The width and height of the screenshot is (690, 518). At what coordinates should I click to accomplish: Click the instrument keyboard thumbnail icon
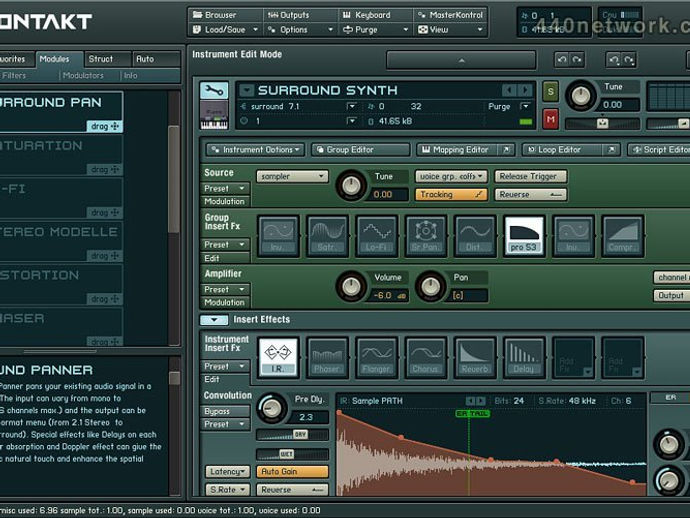point(214,115)
